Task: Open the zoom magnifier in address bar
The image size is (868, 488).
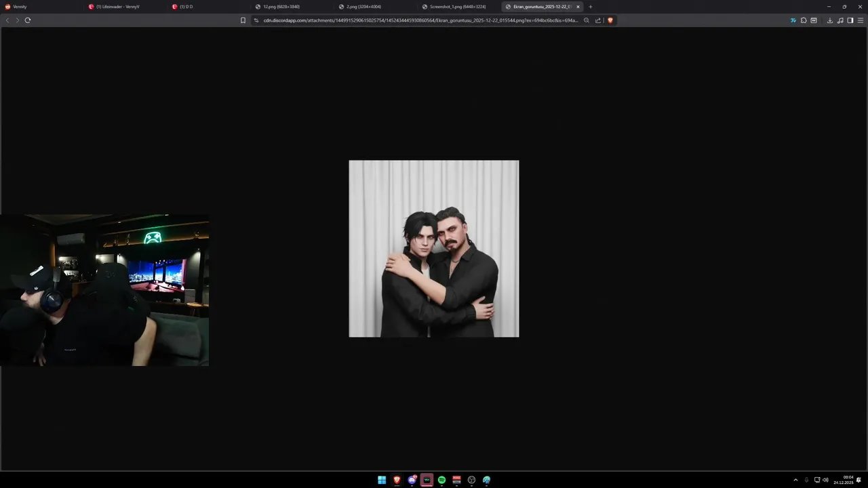Action: (587, 20)
